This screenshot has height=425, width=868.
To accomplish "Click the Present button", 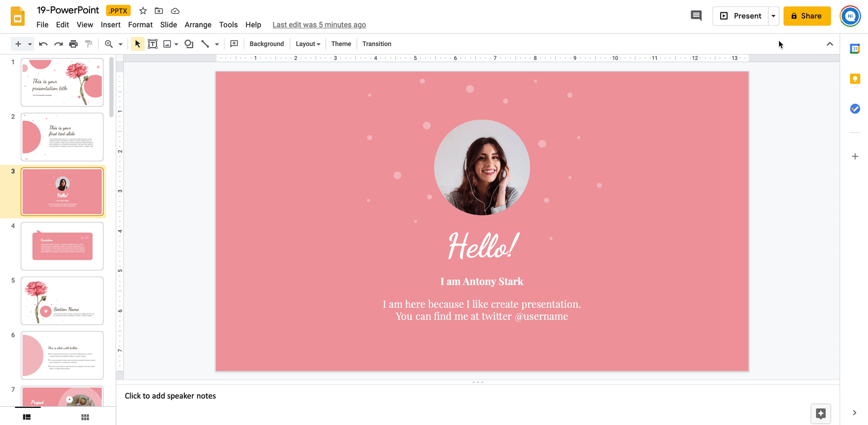I will (x=740, y=16).
